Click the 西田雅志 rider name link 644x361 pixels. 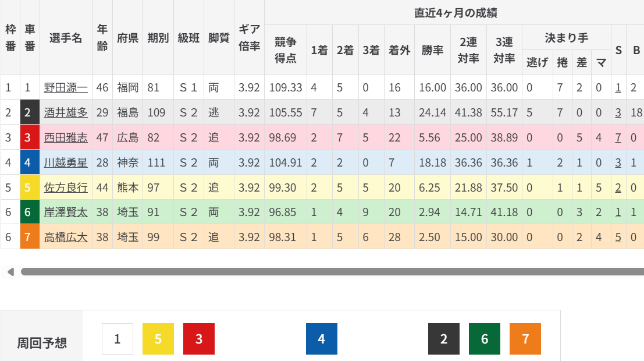point(66,137)
